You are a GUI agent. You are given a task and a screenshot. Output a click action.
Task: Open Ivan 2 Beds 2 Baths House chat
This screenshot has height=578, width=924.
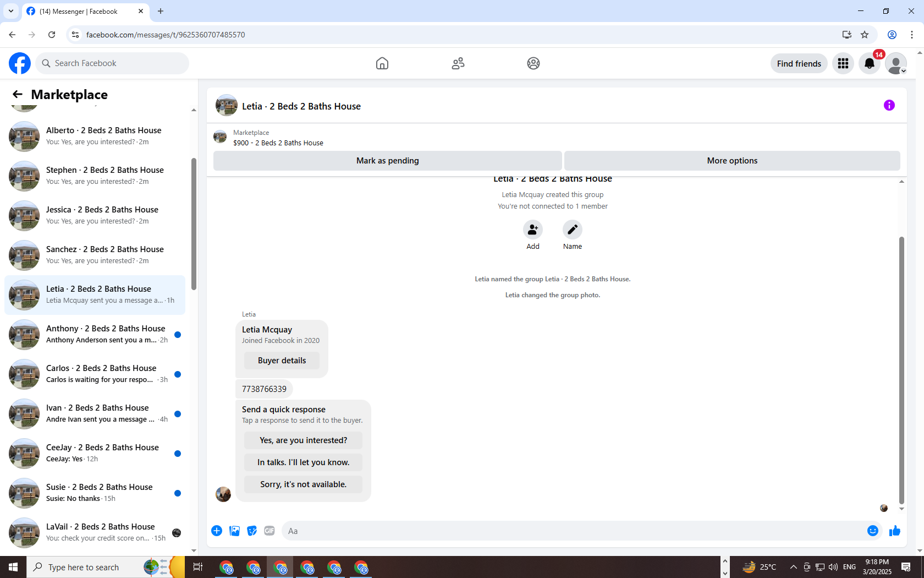[95, 413]
